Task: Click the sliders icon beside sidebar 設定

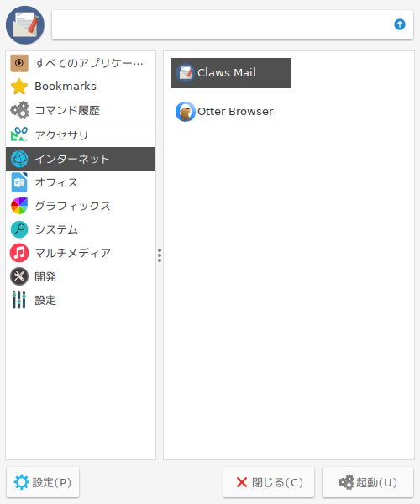Action: (x=19, y=300)
